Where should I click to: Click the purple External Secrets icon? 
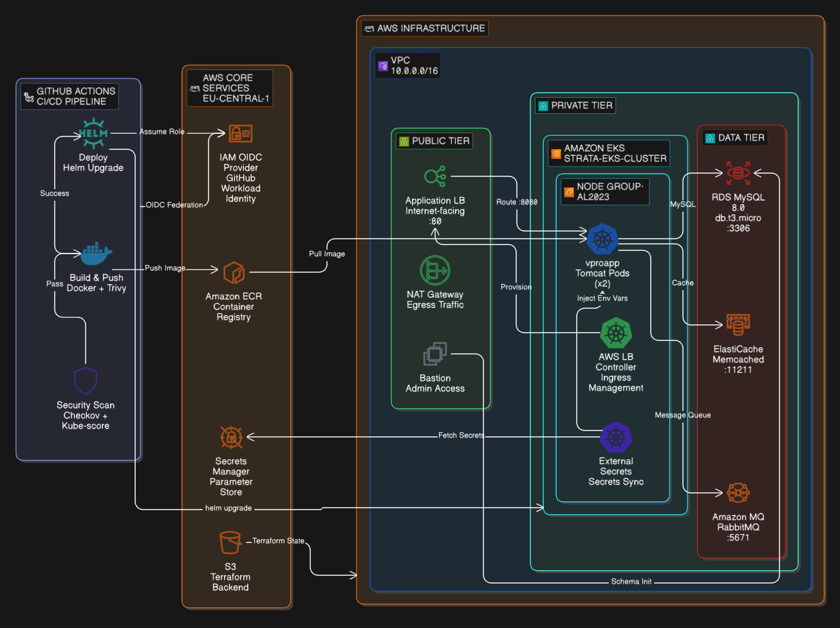pos(616,438)
